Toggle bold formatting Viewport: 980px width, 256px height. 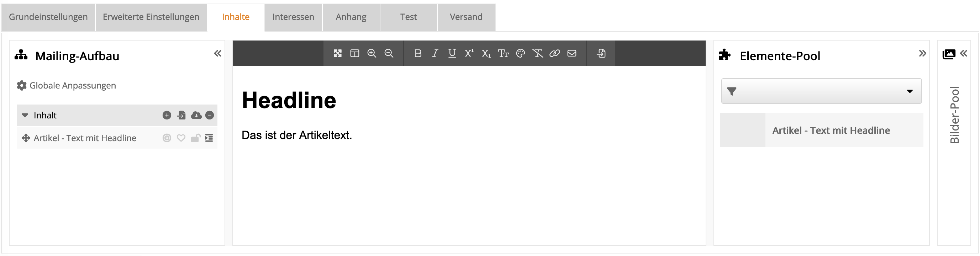[418, 53]
